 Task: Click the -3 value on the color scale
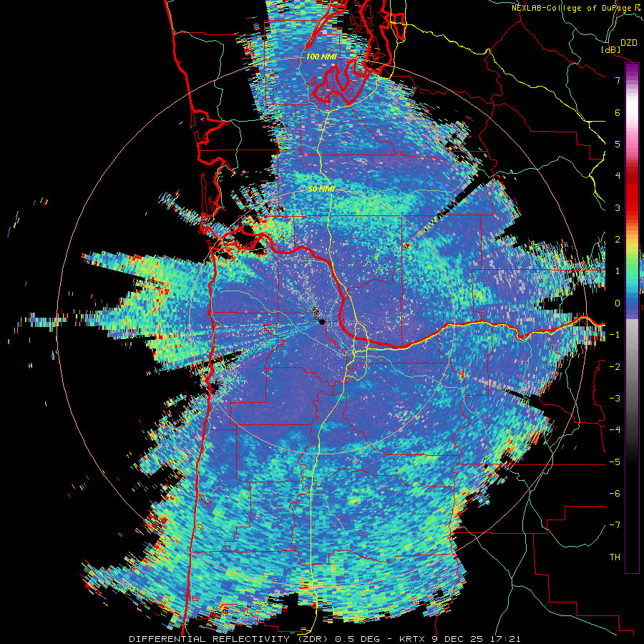(615, 399)
